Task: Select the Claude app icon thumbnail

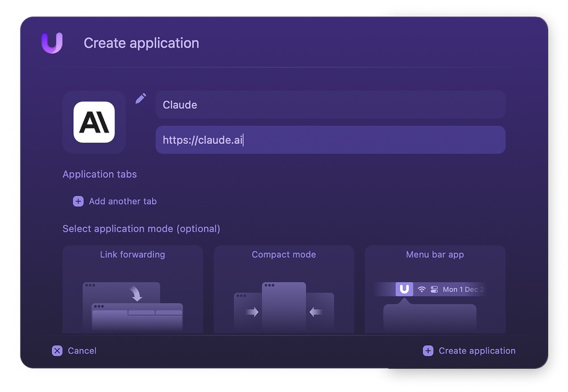Action: point(94,122)
